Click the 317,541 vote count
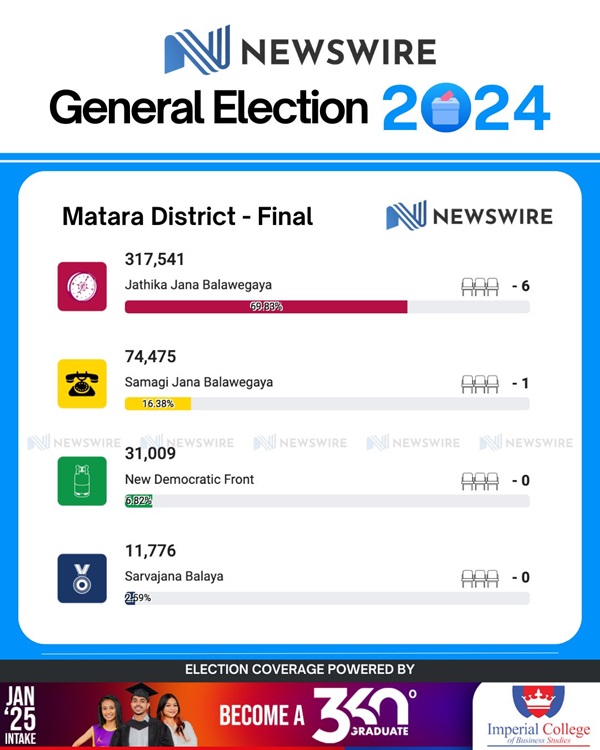The height and width of the screenshot is (750, 600). (155, 259)
